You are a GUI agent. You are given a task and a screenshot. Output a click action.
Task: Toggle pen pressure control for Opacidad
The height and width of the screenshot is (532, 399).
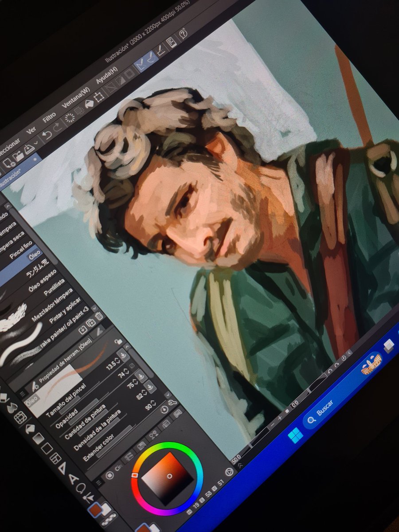(x=141, y=376)
